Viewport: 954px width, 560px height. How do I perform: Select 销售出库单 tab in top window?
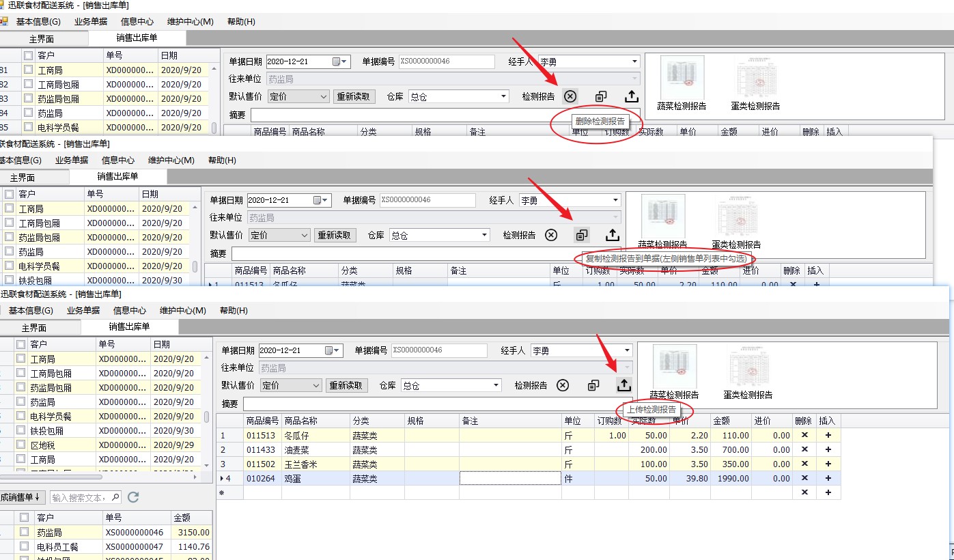click(x=137, y=38)
